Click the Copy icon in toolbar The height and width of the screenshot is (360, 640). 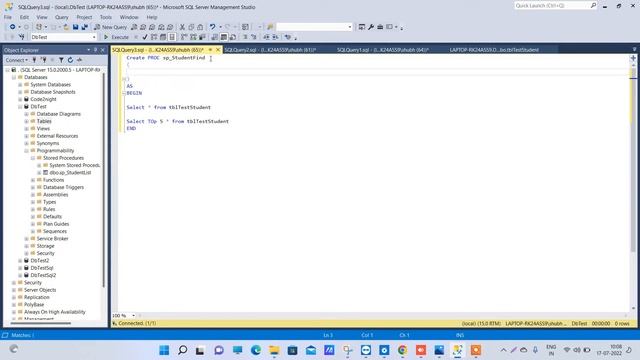(191, 27)
